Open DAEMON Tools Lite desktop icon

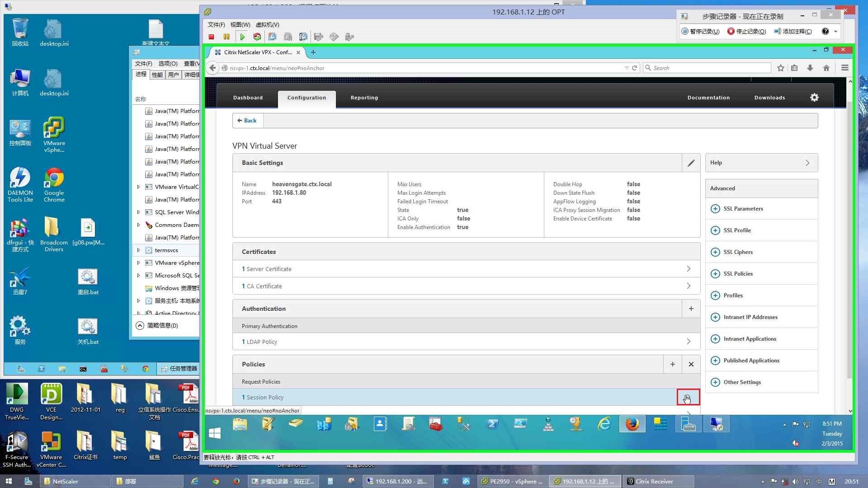pos(20,185)
